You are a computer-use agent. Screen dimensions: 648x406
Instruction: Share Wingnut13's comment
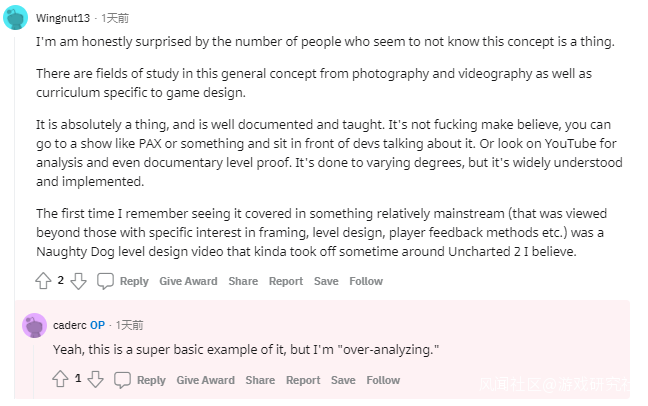pos(243,282)
